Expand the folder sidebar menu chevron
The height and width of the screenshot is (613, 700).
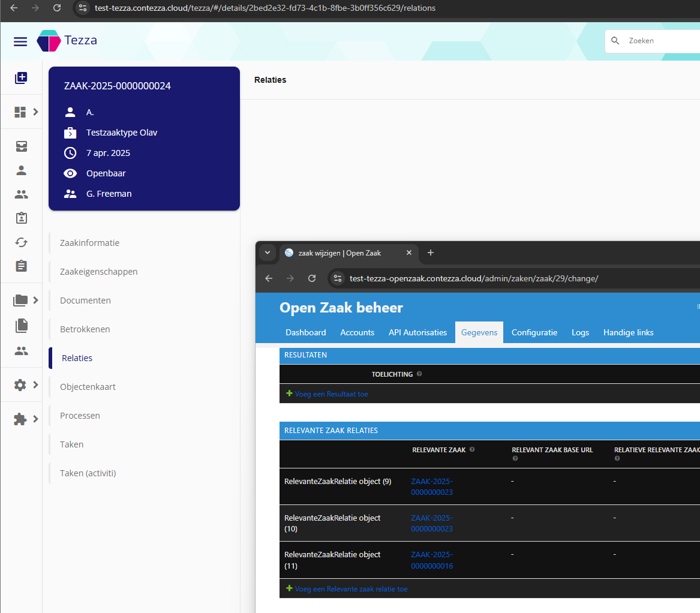(x=35, y=300)
